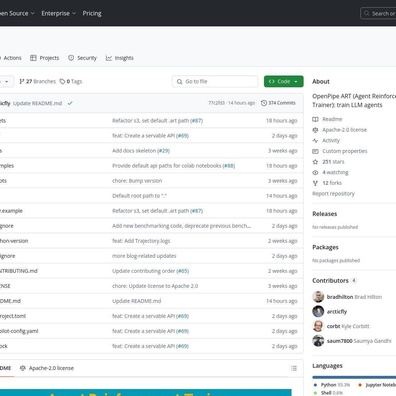
Task: Click the Projects table icon
Action: click(x=33, y=58)
